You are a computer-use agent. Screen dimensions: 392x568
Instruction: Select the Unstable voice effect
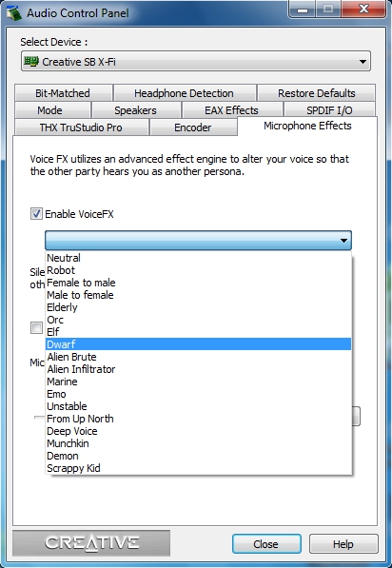tap(199, 406)
